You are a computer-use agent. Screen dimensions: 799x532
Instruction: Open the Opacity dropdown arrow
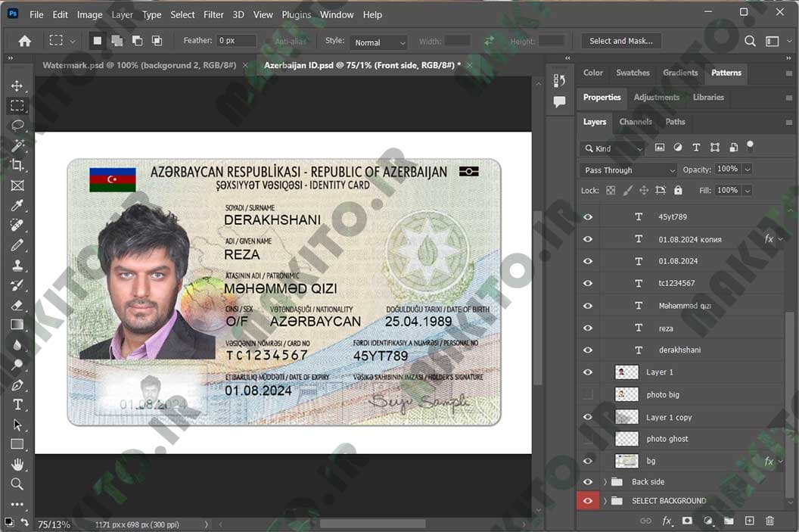(x=748, y=170)
